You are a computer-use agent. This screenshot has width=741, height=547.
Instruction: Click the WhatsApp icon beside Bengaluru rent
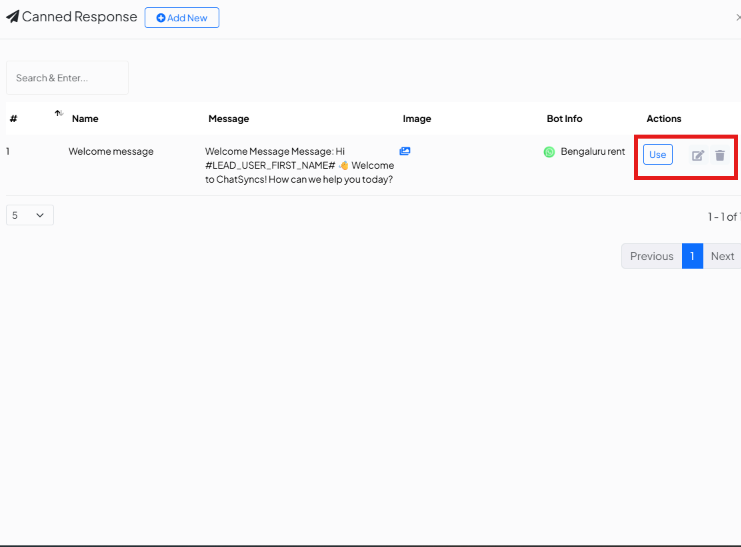tap(549, 152)
